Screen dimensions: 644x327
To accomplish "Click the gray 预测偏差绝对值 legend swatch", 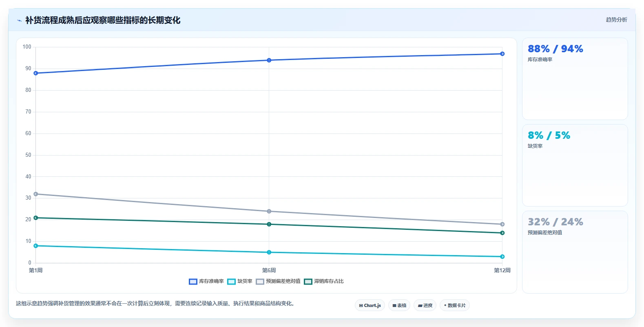I will [260, 282].
